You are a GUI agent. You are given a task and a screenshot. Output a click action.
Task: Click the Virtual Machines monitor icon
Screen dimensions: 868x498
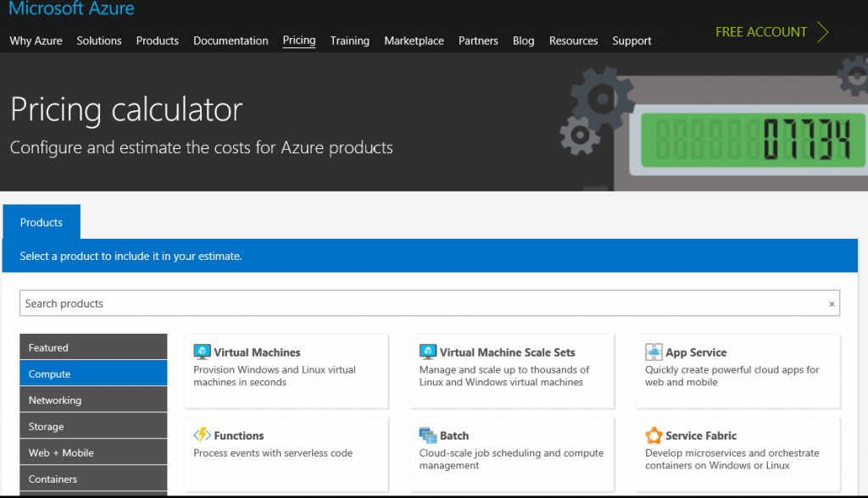point(202,352)
